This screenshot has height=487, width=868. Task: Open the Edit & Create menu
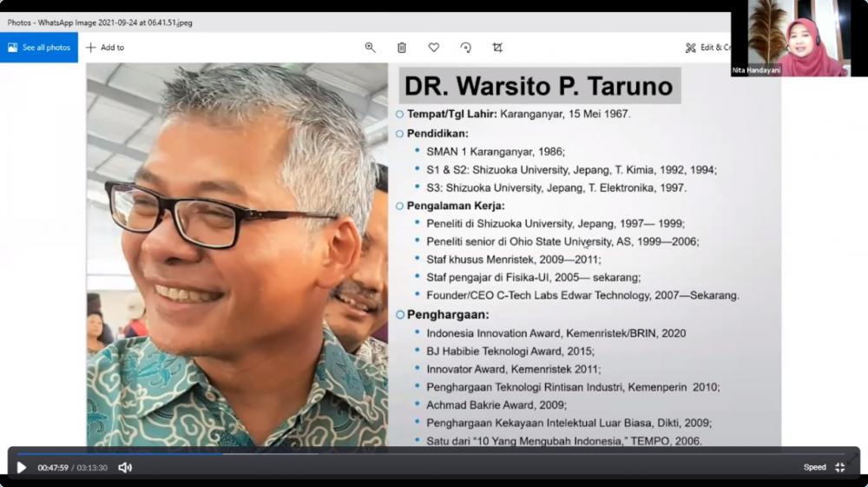(707, 48)
